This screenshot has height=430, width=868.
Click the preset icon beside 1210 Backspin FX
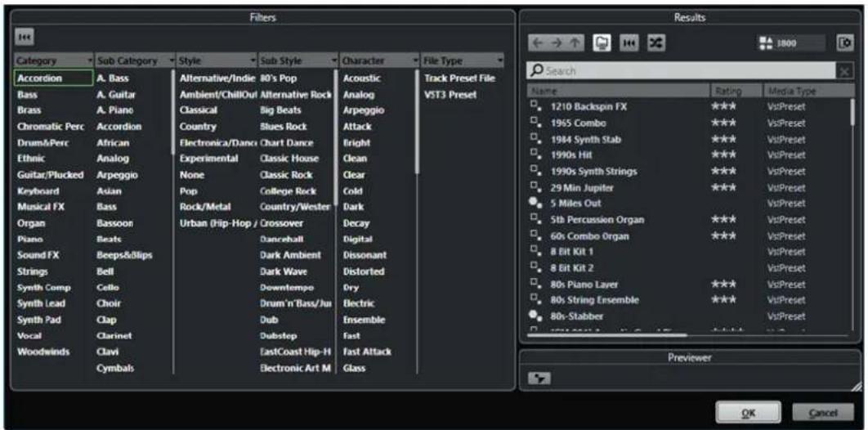tap(536, 106)
